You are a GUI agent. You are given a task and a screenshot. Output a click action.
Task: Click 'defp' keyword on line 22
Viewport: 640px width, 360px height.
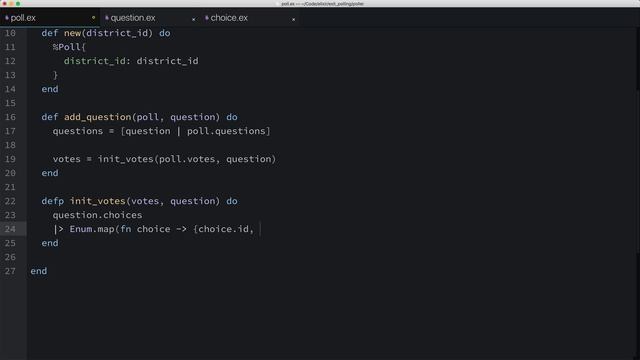point(53,201)
